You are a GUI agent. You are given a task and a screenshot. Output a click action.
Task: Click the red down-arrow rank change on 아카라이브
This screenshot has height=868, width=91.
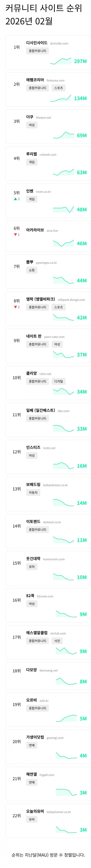pyautogui.click(x=17, y=234)
